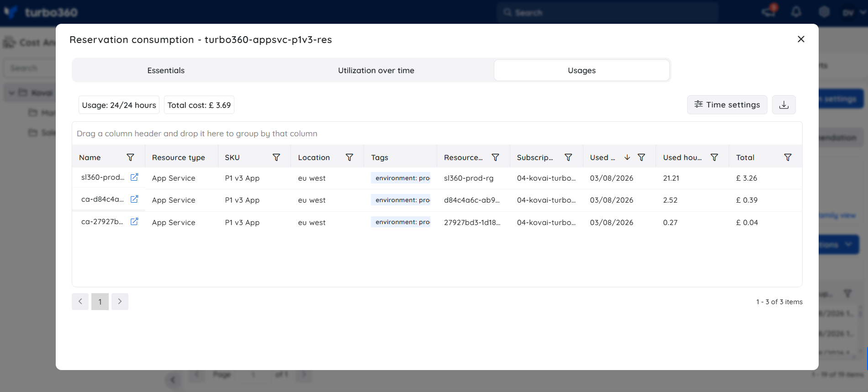Select the £ 0.39 total cell
868x392 pixels.
pos(746,200)
